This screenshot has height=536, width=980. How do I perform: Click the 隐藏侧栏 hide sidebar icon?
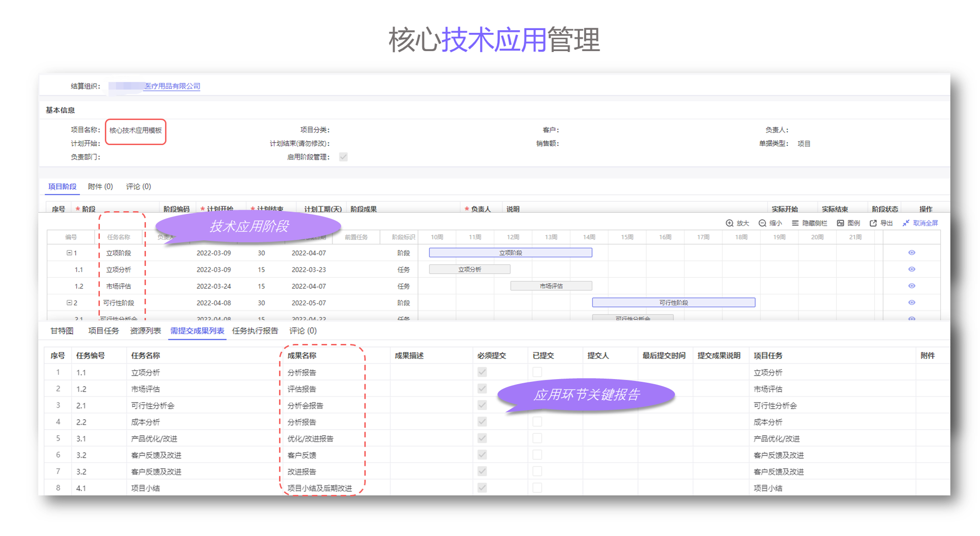[x=795, y=223]
